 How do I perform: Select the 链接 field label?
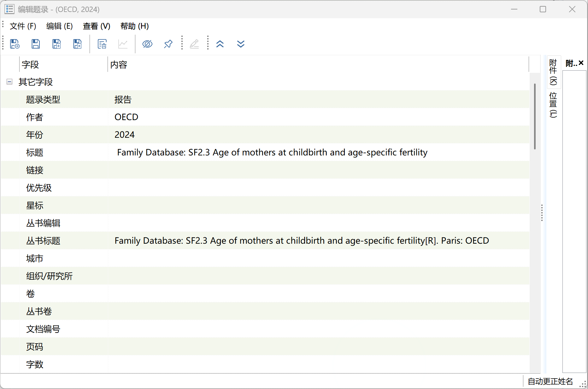click(x=35, y=170)
